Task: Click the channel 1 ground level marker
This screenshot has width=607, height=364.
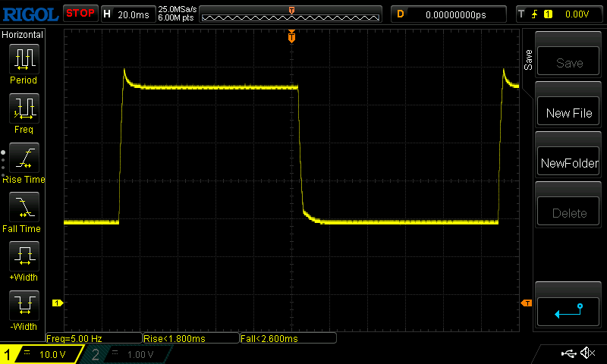Action: [58, 303]
